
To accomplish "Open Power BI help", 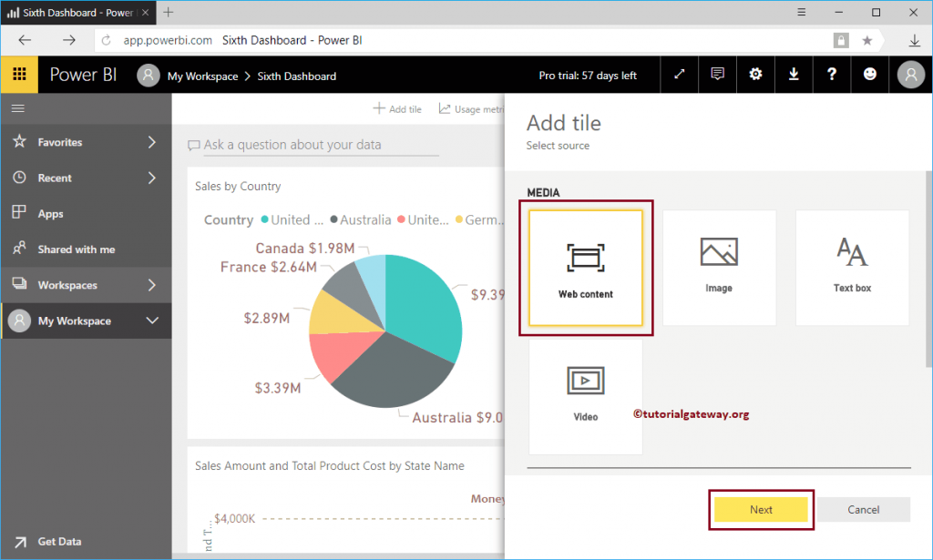I will [x=832, y=74].
